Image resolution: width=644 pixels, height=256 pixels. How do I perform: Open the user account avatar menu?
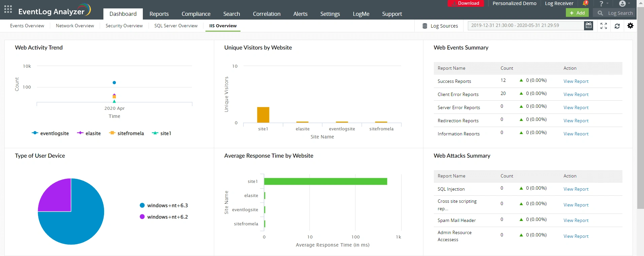pos(622,4)
